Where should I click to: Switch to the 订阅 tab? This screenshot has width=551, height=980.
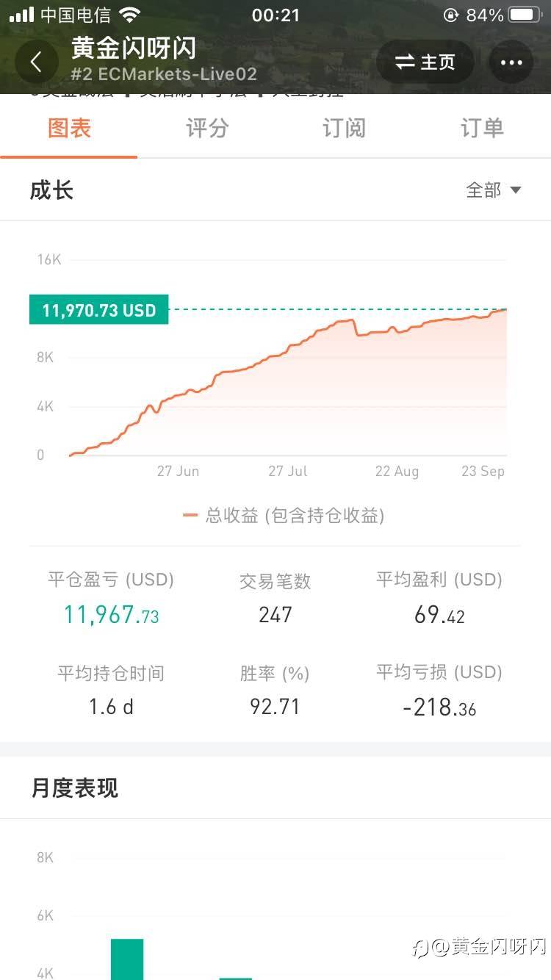tap(344, 129)
